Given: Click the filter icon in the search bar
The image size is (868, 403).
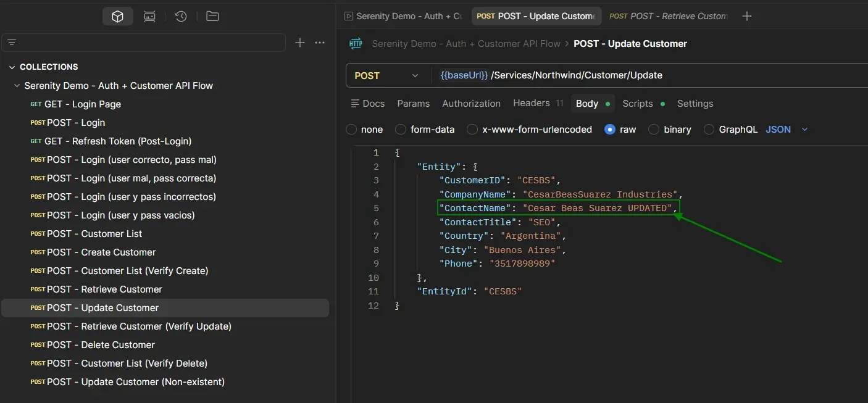Looking at the screenshot, I should coord(11,43).
